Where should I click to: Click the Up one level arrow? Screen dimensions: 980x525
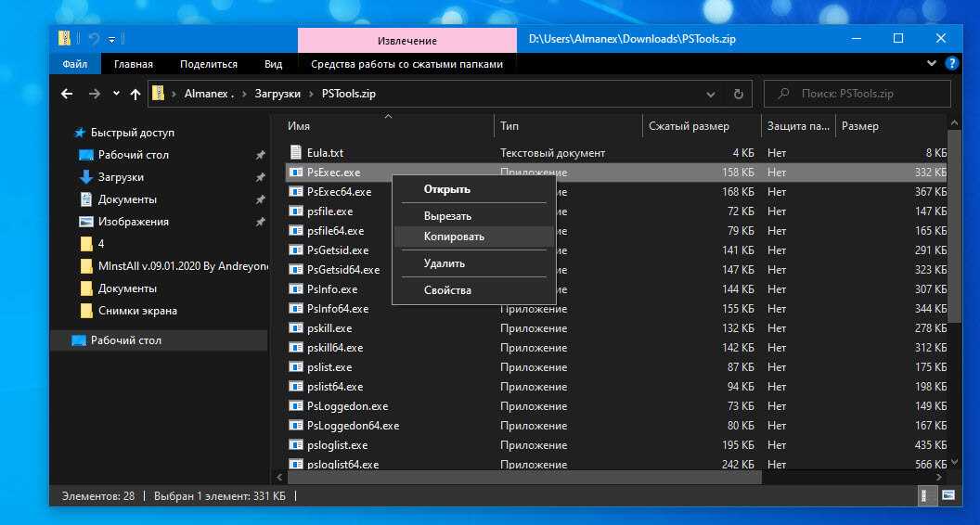pyautogui.click(x=135, y=94)
